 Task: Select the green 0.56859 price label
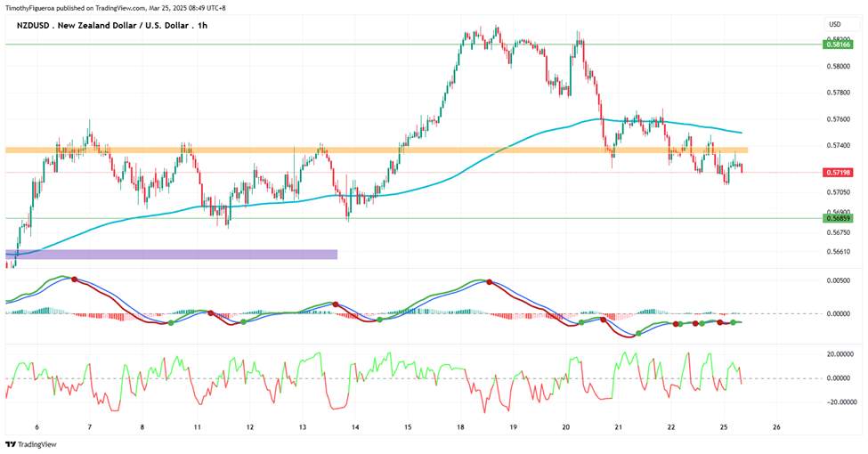838,218
